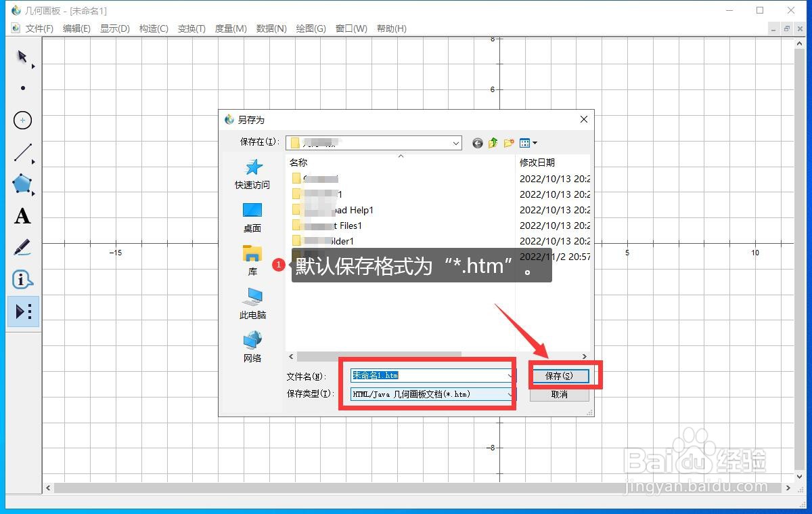The image size is (812, 514).
Task: Select the Compass circle tool
Action: click(22, 120)
